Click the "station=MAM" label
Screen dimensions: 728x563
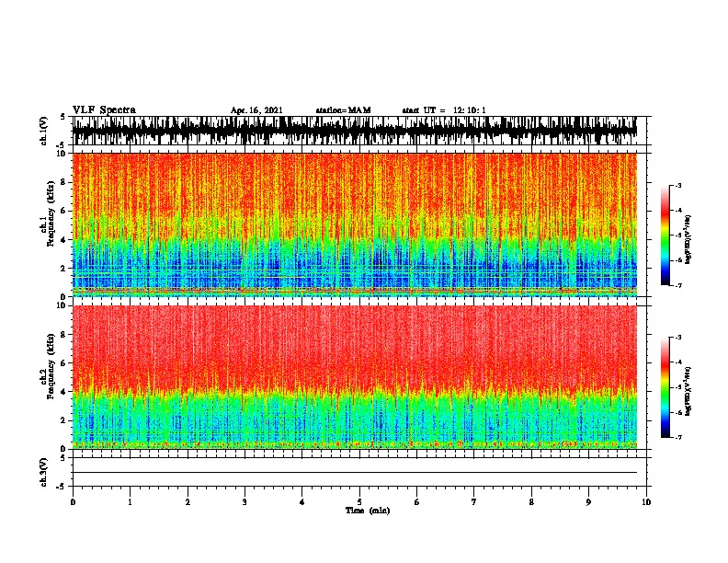(344, 110)
